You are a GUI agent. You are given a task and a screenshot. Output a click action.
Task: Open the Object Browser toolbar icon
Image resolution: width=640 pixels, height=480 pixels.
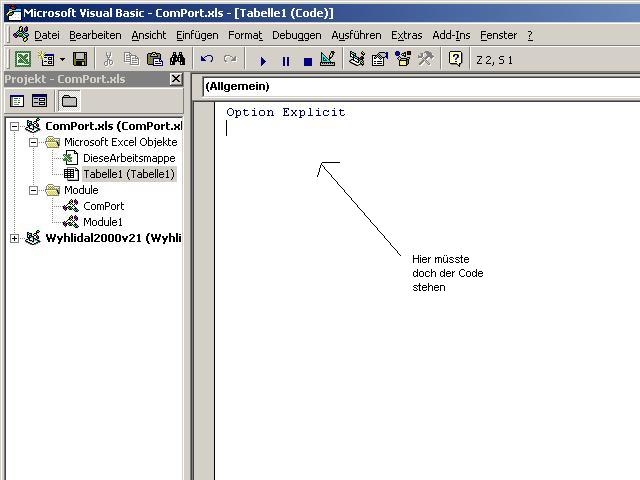pyautogui.click(x=403, y=59)
